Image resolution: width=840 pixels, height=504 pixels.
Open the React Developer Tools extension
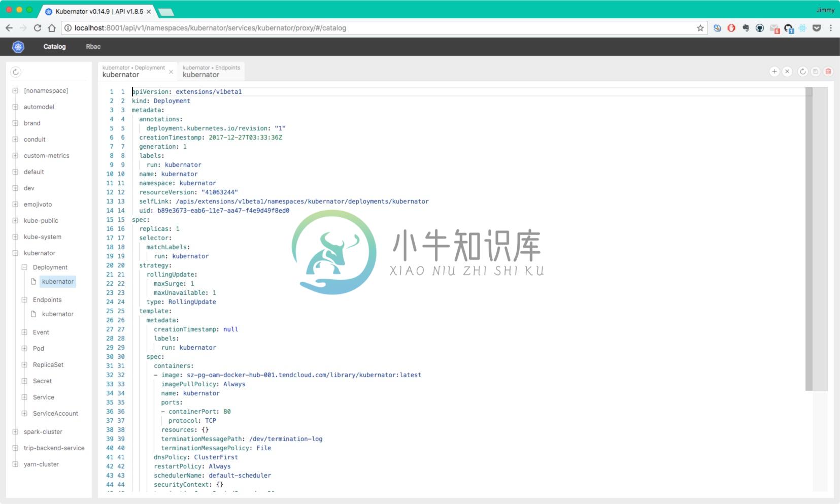click(x=802, y=28)
